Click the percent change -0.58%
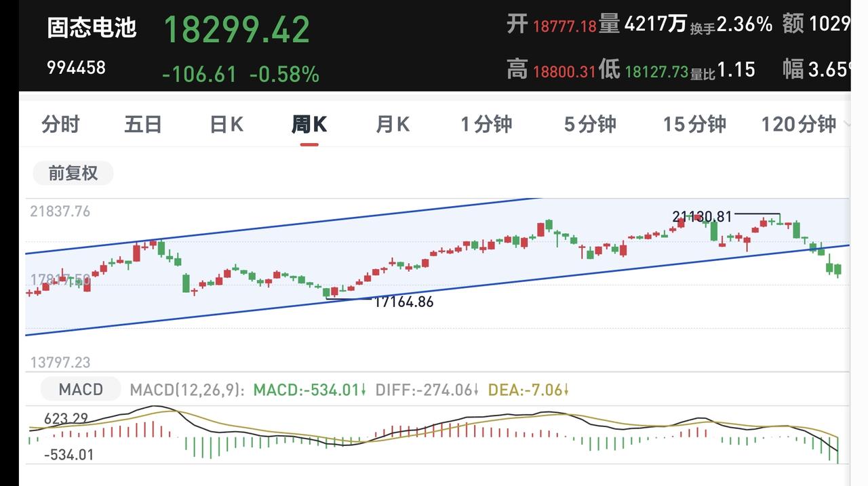The height and width of the screenshot is (486, 868). tap(284, 74)
